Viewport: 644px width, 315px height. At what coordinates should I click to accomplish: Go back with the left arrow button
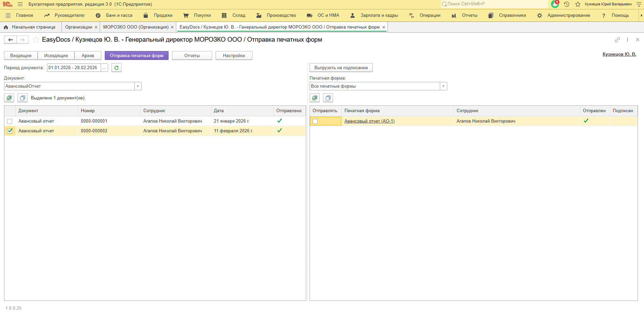coord(10,40)
